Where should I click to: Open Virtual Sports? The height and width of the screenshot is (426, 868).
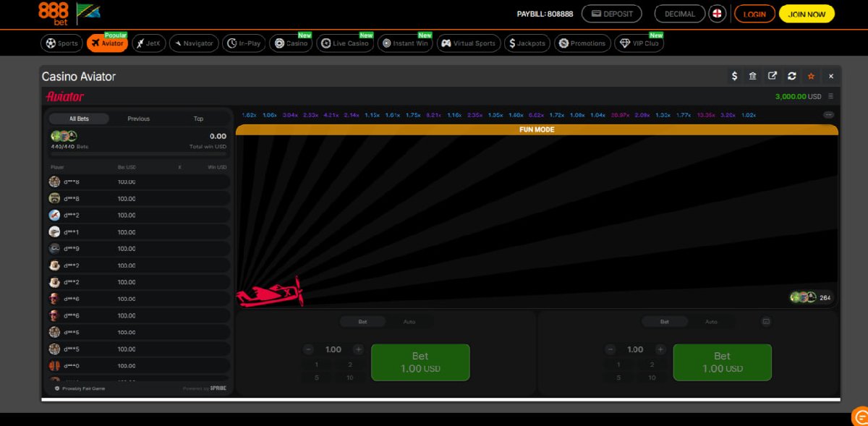click(x=468, y=43)
